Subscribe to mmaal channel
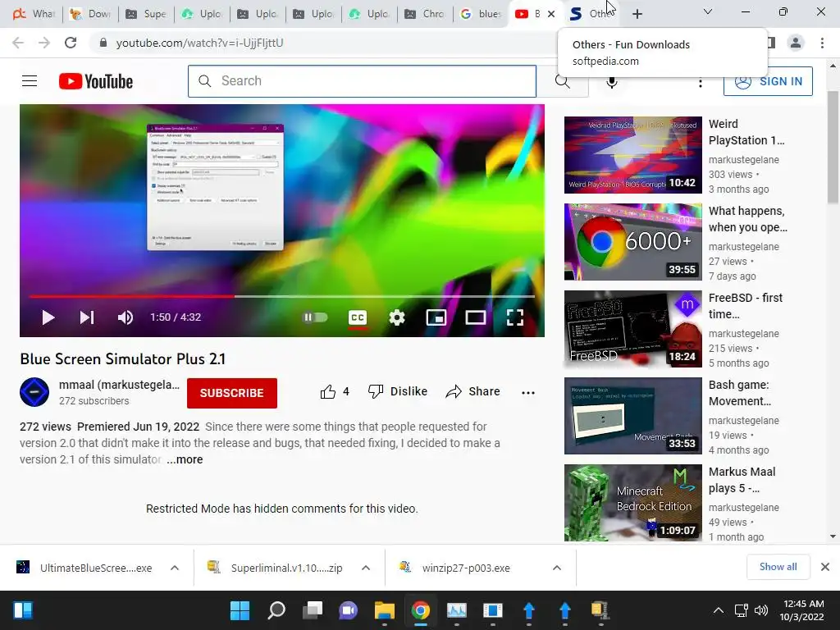 point(232,393)
